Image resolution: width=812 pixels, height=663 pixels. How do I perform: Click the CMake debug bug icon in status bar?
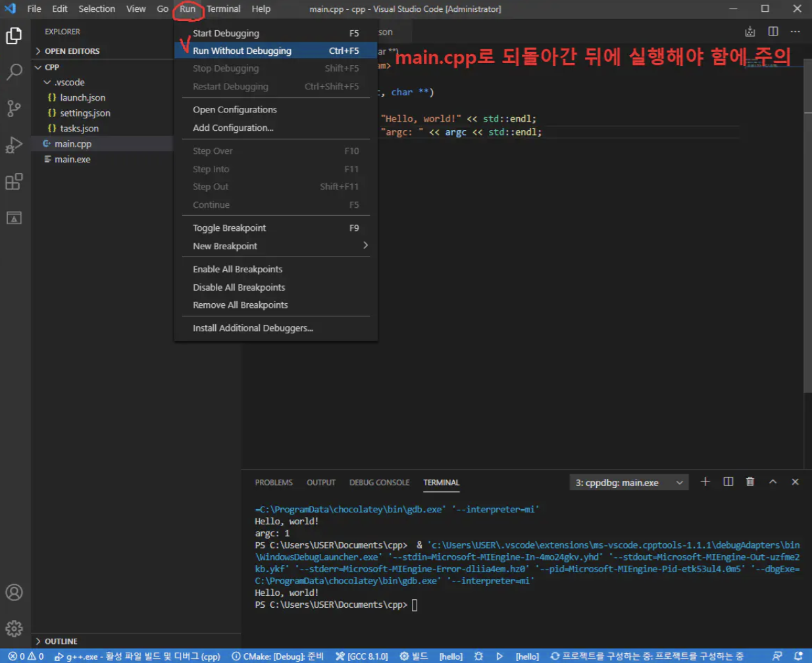pyautogui.click(x=478, y=656)
